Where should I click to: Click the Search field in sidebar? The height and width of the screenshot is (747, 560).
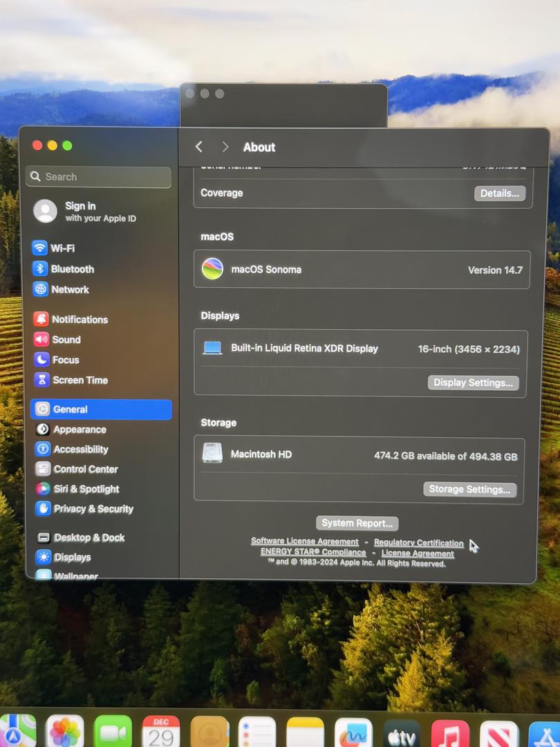(x=98, y=177)
